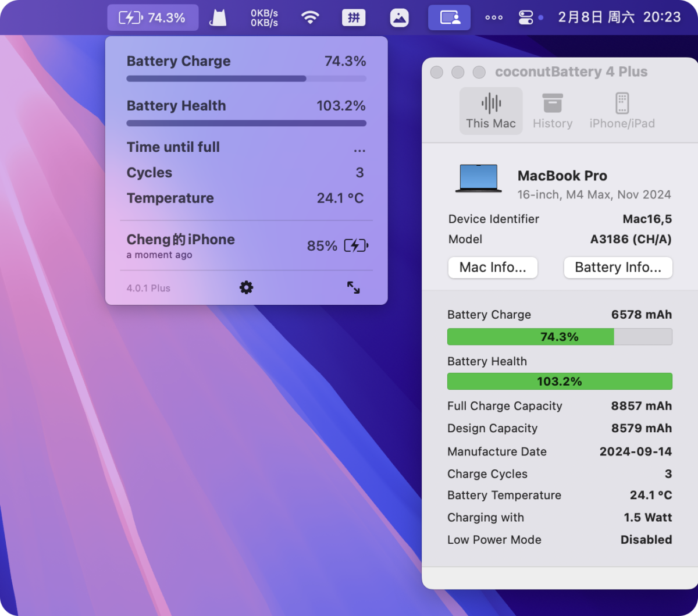Switch to the This Mac tab
Screen dimensions: 698x616
(x=491, y=111)
